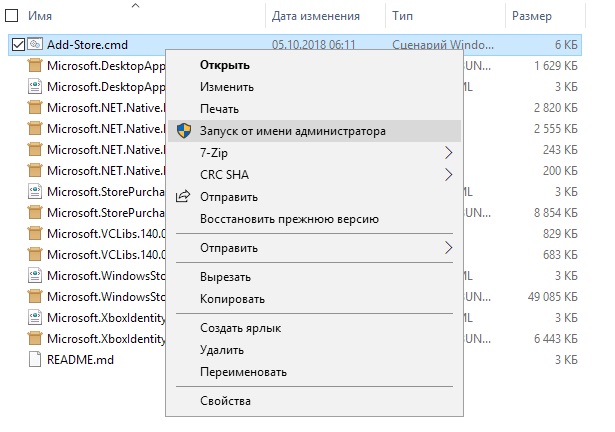Click package icon of 829 КБ Microsoft.VCLibs file
Image resolution: width=615 pixels, height=432 pixels.
[35, 233]
